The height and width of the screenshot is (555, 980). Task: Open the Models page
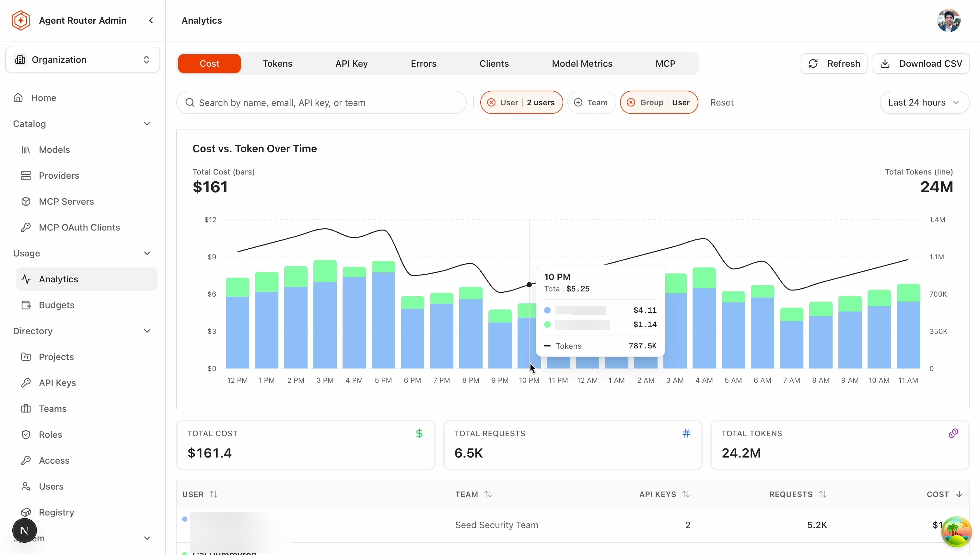coord(86,150)
